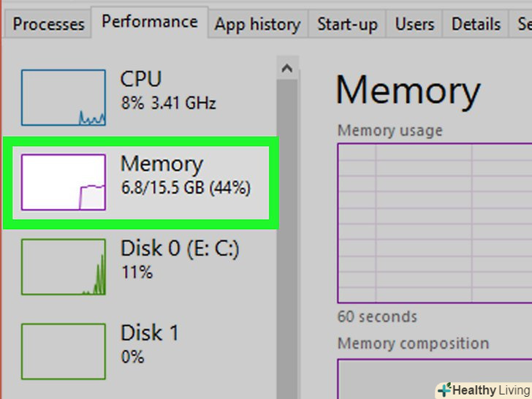532x399 pixels.
Task: Open the App history tab
Action: [257, 24]
